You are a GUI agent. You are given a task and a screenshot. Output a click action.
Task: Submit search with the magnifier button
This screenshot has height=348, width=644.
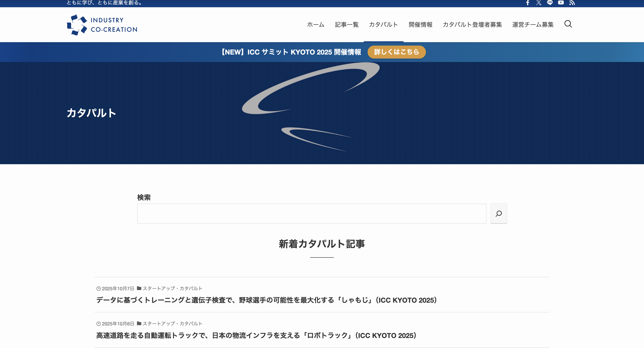tap(499, 213)
